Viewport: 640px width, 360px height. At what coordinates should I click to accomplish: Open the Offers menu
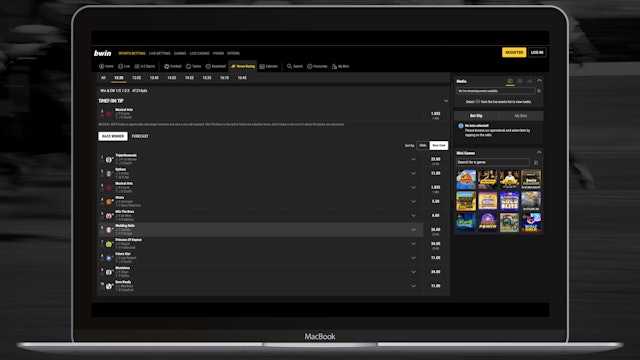point(233,53)
